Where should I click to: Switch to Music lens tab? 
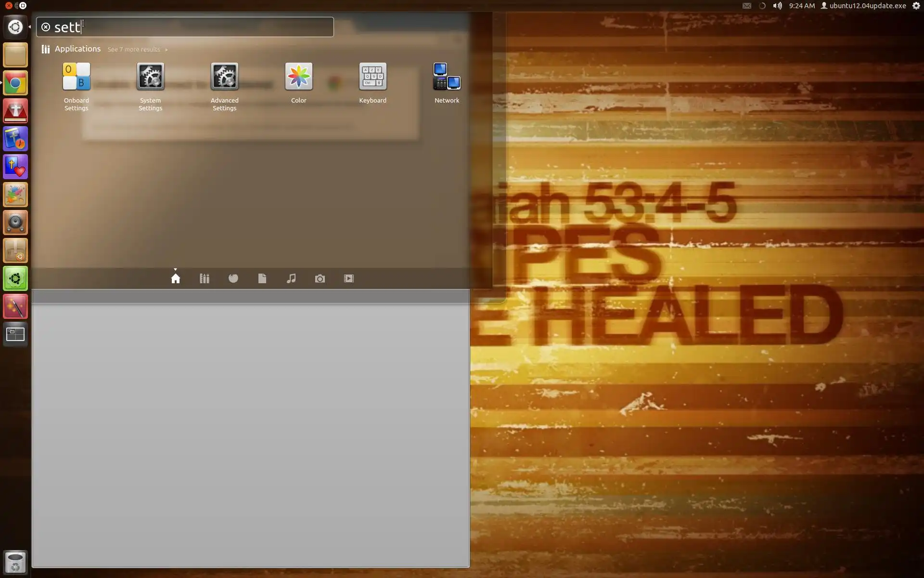(x=291, y=278)
